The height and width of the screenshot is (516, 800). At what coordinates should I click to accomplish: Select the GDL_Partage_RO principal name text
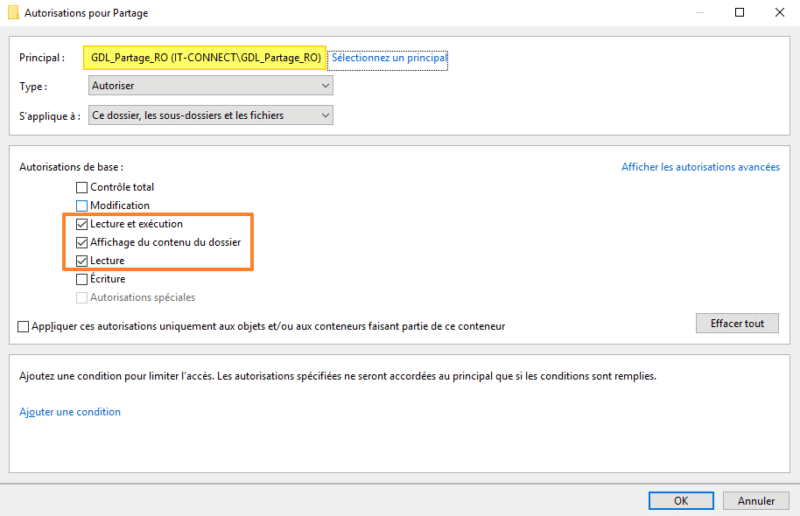coord(206,58)
